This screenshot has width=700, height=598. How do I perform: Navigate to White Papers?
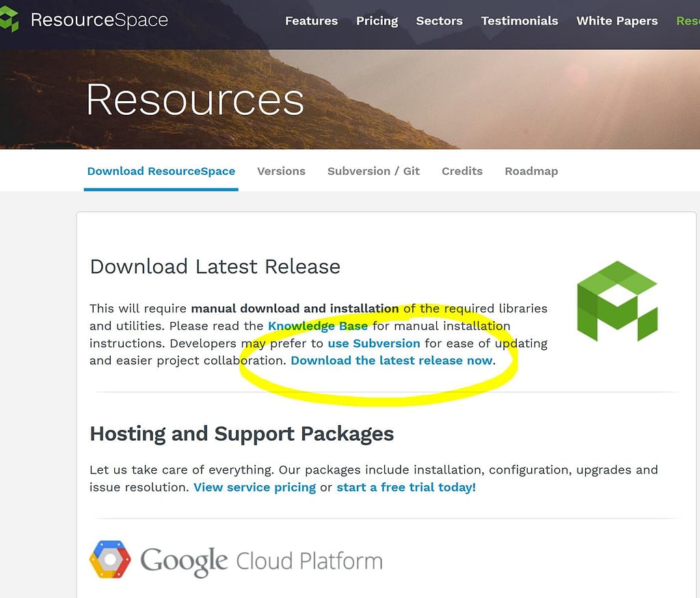click(617, 21)
